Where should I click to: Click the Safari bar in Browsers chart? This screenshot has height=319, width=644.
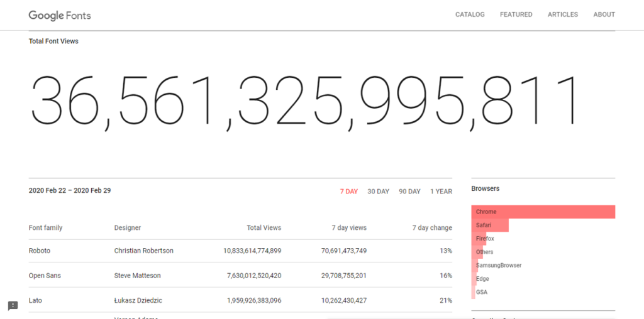[490, 225]
